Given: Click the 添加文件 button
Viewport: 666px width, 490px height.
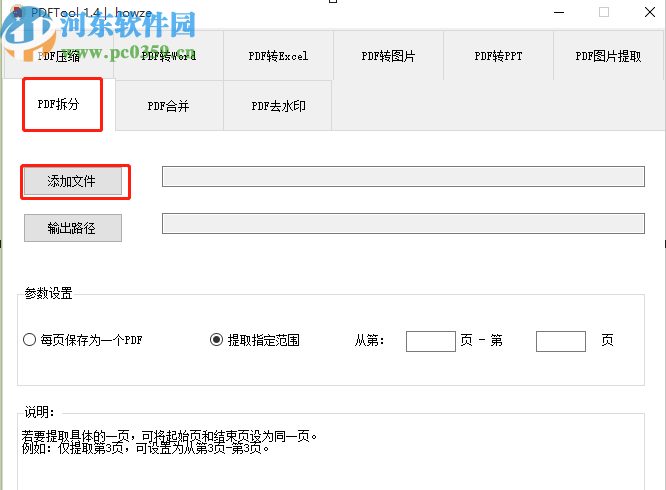Looking at the screenshot, I should 73,181.
